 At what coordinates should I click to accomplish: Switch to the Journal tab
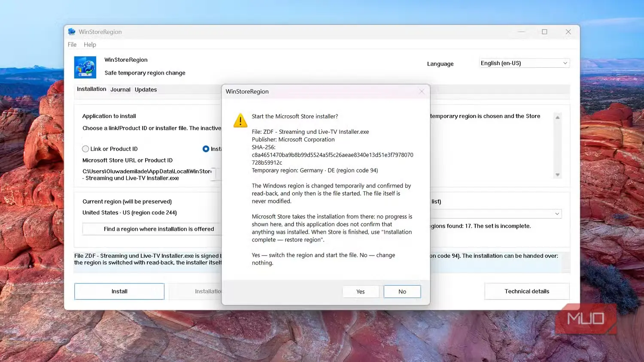(x=120, y=90)
